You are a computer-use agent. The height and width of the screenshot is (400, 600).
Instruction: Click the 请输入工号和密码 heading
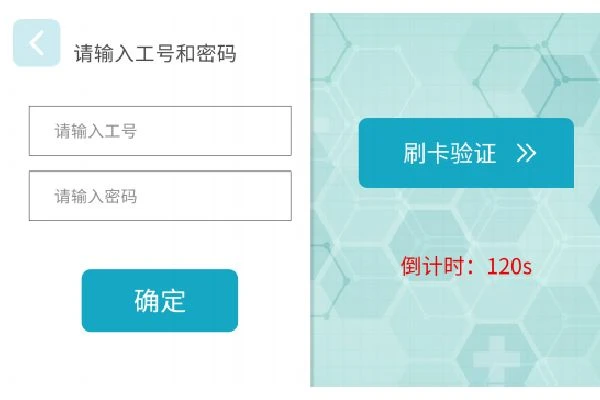(155, 53)
